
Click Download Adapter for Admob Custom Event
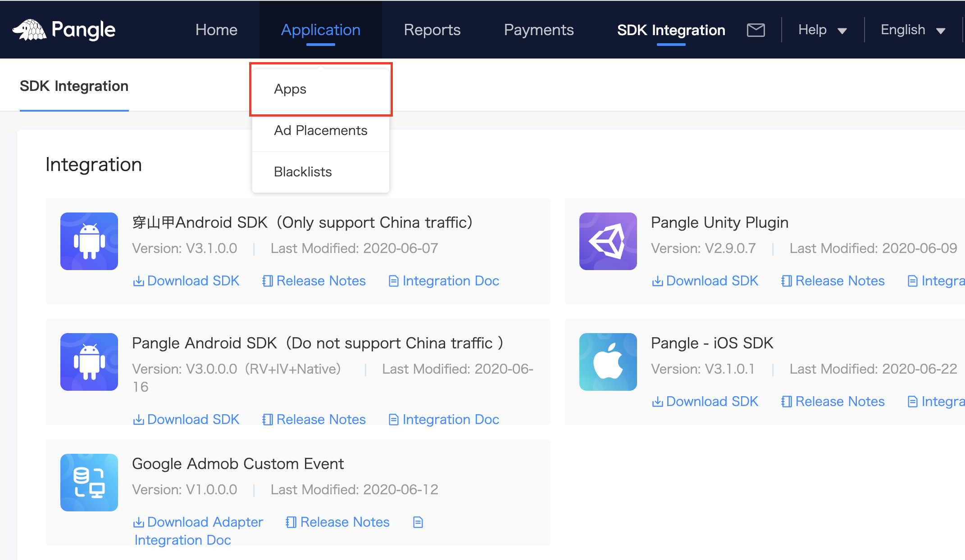coord(198,522)
